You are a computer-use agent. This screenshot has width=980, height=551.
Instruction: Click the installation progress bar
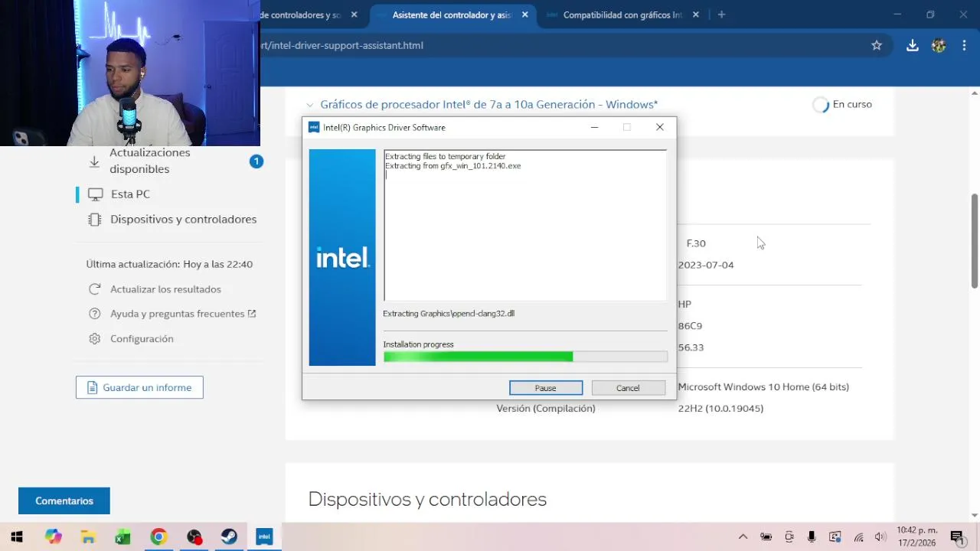tap(525, 357)
